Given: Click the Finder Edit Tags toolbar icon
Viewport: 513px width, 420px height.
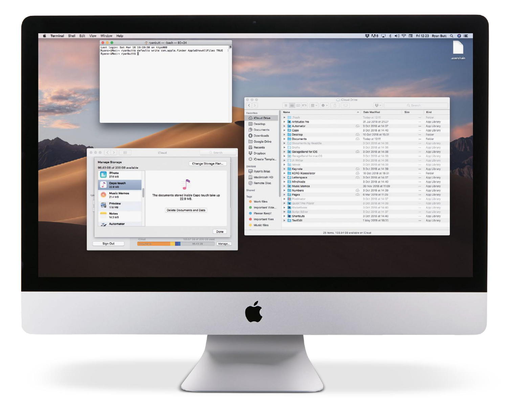Looking at the screenshot, I should click(x=345, y=106).
